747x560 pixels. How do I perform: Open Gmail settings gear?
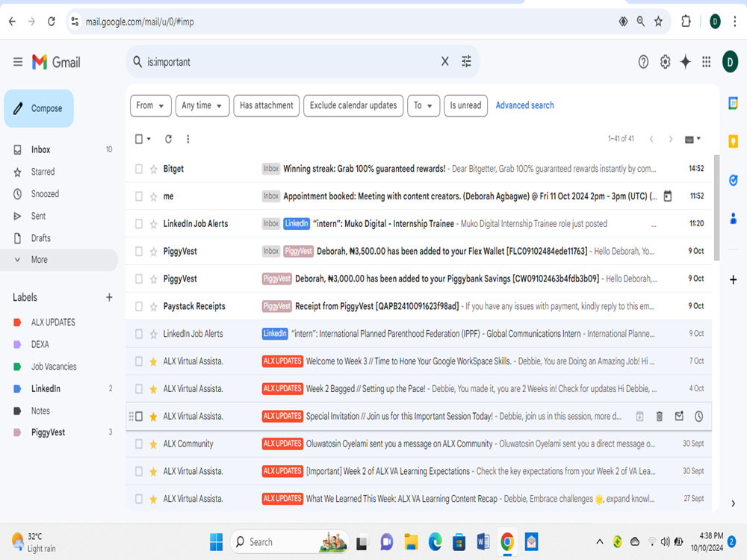click(x=665, y=62)
